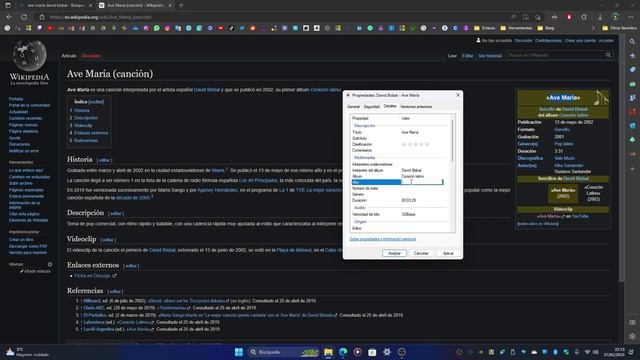Image resolution: width=640 pixels, height=360 pixels.
Task: Select the Detalles tab in properties dialog
Action: [x=390, y=106]
